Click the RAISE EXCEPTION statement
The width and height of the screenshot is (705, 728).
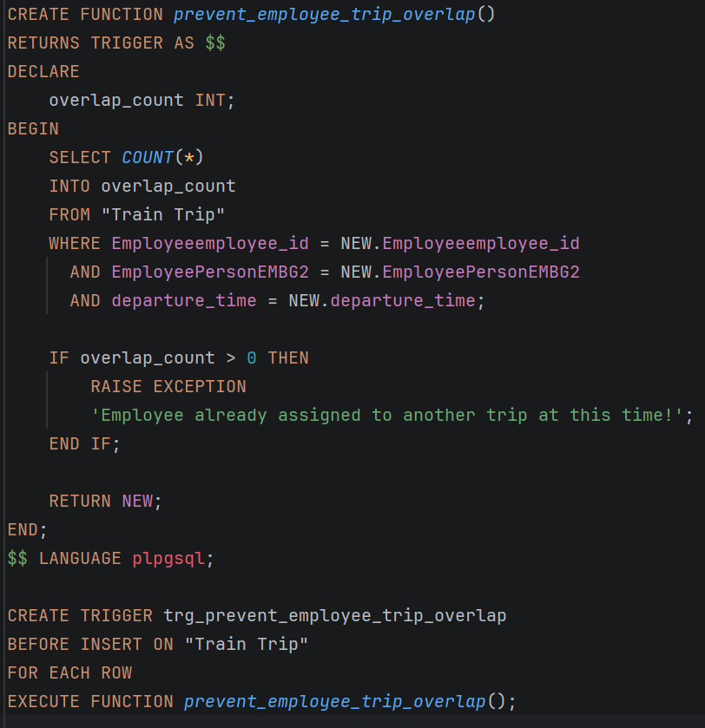click(x=168, y=386)
